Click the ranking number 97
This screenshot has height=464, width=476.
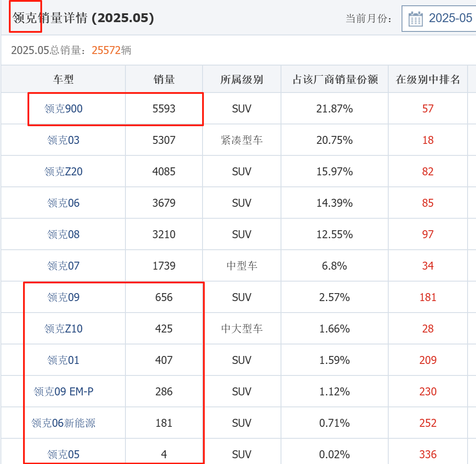pyautogui.click(x=428, y=234)
